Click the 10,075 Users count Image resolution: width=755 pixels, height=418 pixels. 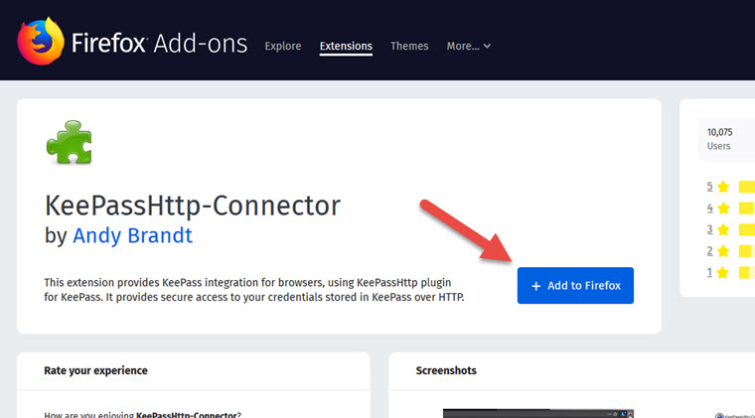[719, 139]
